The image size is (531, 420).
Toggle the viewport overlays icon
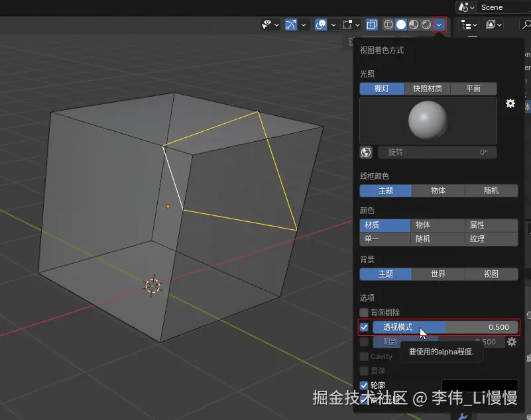[321, 25]
